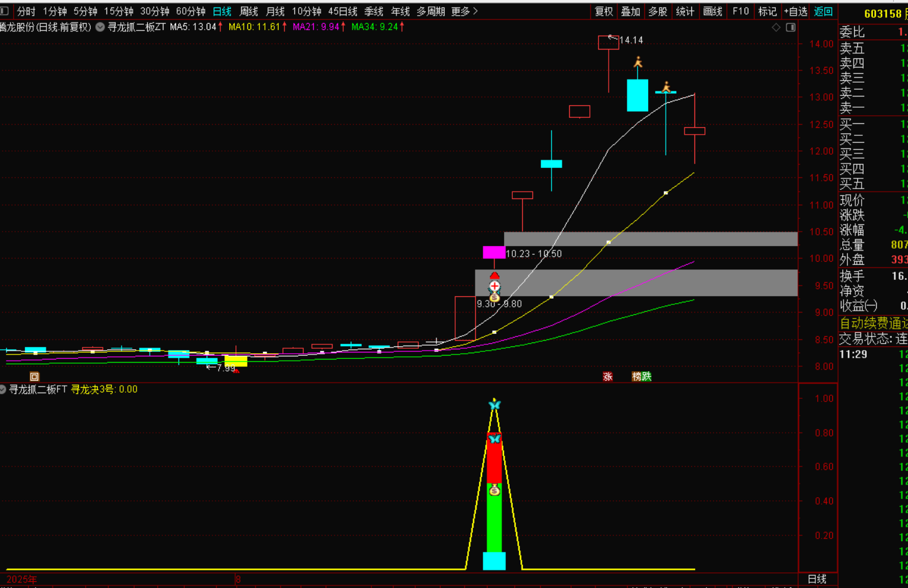The width and height of the screenshot is (908, 588).
Task: Click the 日线 label at bottom-right corner
Action: point(817,579)
